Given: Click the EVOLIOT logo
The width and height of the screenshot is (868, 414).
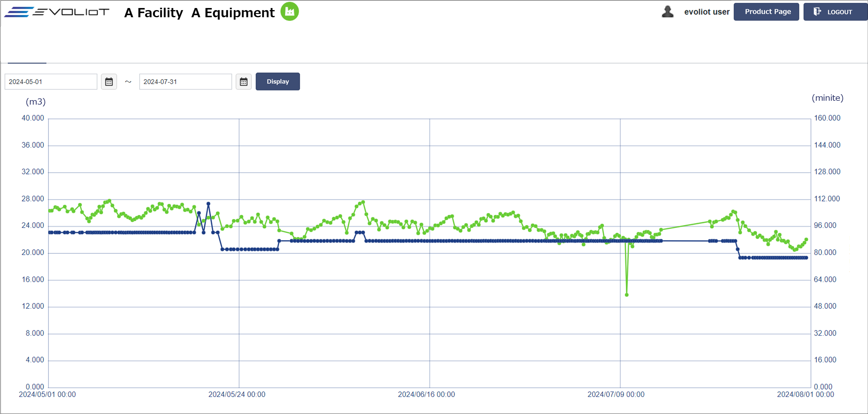Looking at the screenshot, I should point(57,12).
